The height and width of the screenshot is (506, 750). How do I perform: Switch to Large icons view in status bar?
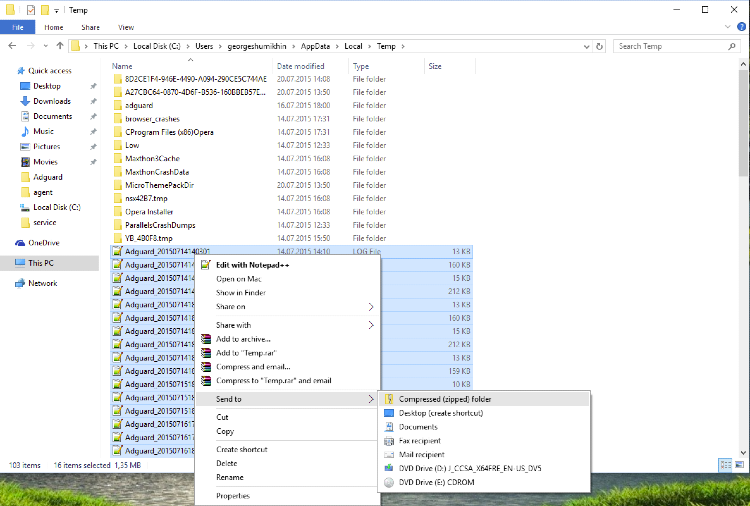739,465
